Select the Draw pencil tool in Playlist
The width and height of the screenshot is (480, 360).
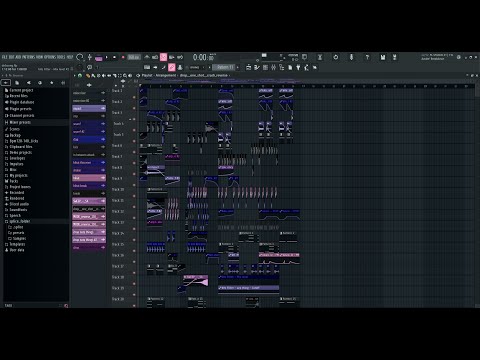coord(88,76)
